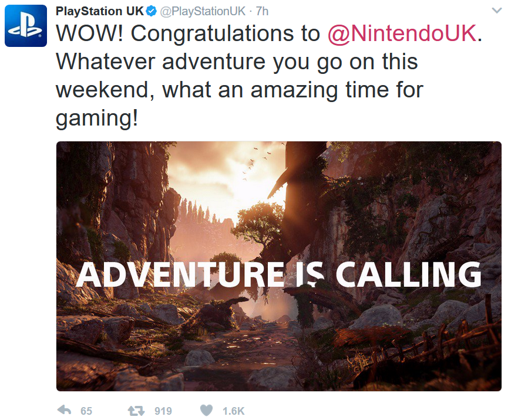Click the 65 replies count

point(86,411)
